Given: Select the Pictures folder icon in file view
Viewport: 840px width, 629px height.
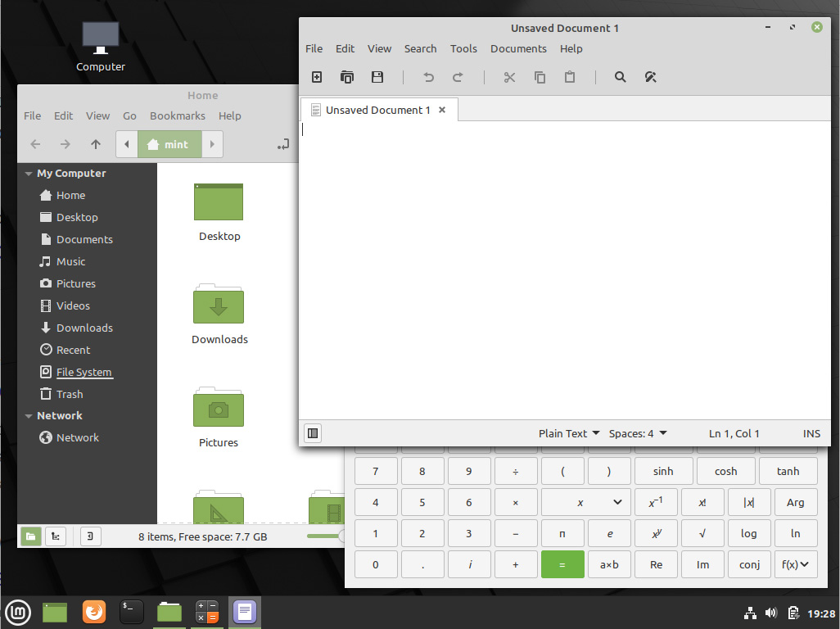Looking at the screenshot, I should (x=219, y=407).
